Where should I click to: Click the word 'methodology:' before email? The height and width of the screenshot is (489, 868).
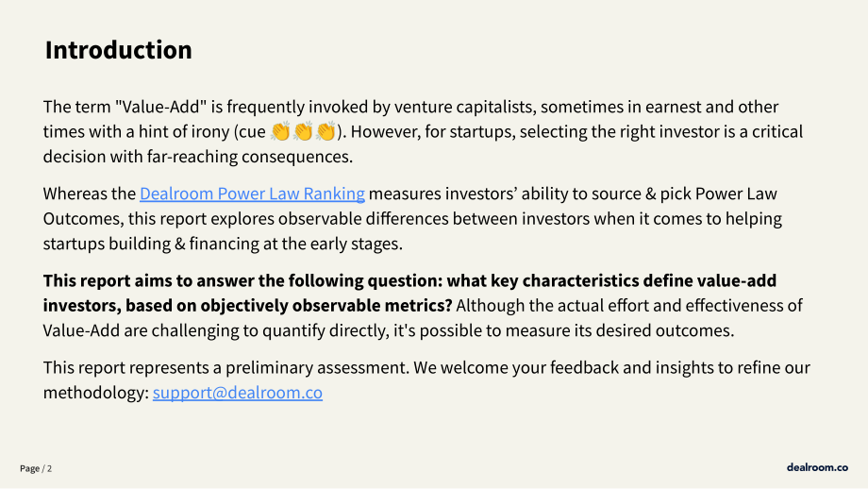click(96, 393)
